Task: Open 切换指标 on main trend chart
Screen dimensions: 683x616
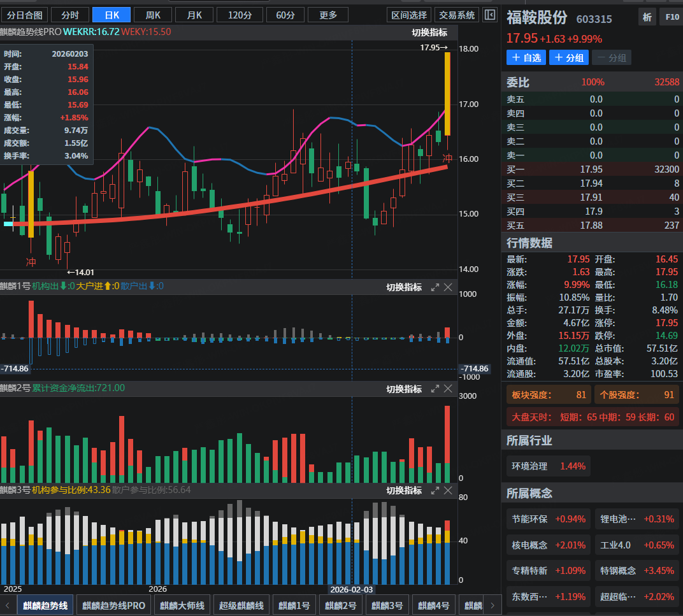Action: (x=429, y=32)
